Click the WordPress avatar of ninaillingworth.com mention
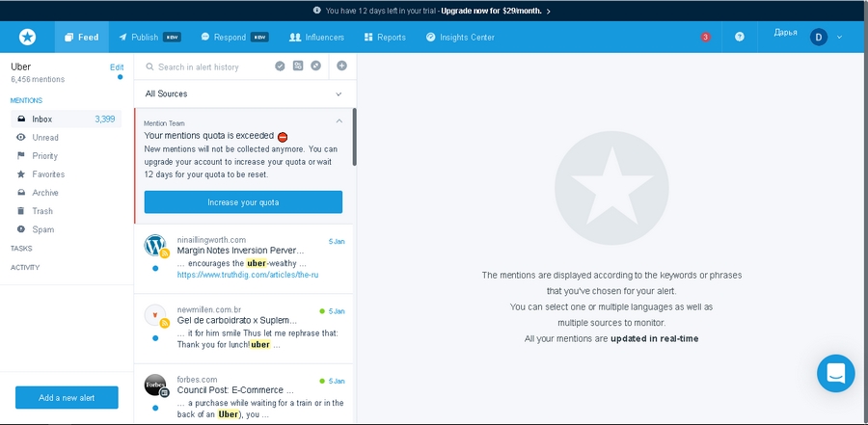This screenshot has height=425, width=868. pos(155,245)
